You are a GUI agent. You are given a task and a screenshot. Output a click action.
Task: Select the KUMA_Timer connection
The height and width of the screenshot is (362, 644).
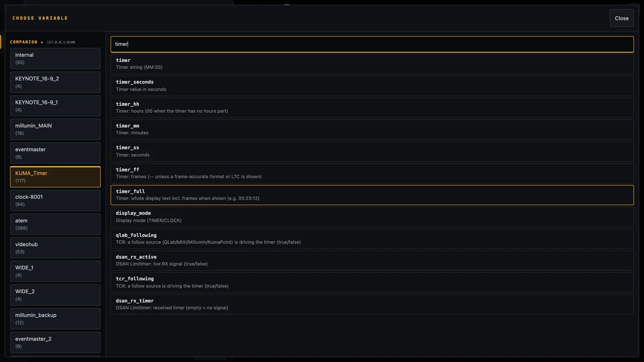[x=55, y=177]
